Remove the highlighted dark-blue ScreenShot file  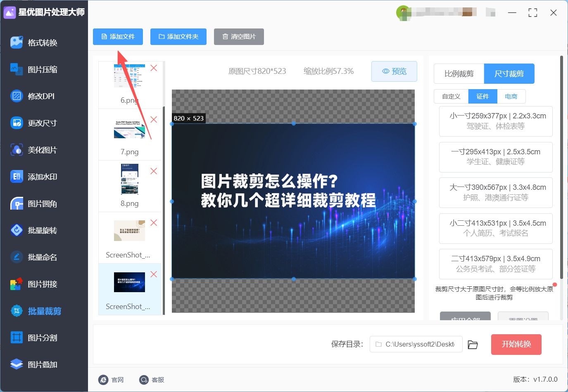(x=154, y=274)
